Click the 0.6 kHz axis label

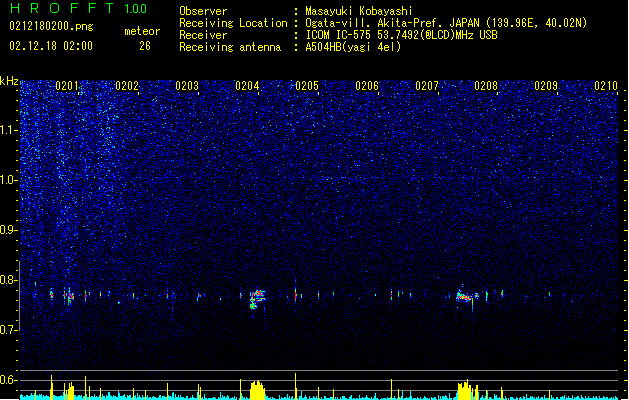coord(8,380)
